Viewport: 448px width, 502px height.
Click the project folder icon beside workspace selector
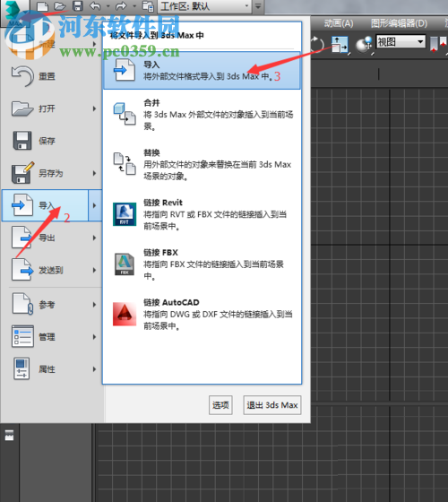pos(148,6)
